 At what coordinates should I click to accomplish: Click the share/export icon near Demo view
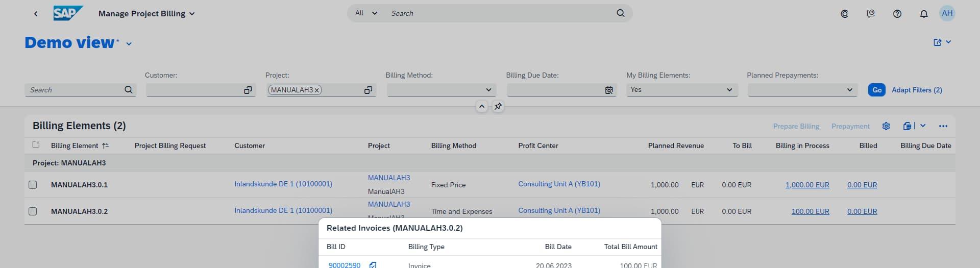pos(937,42)
